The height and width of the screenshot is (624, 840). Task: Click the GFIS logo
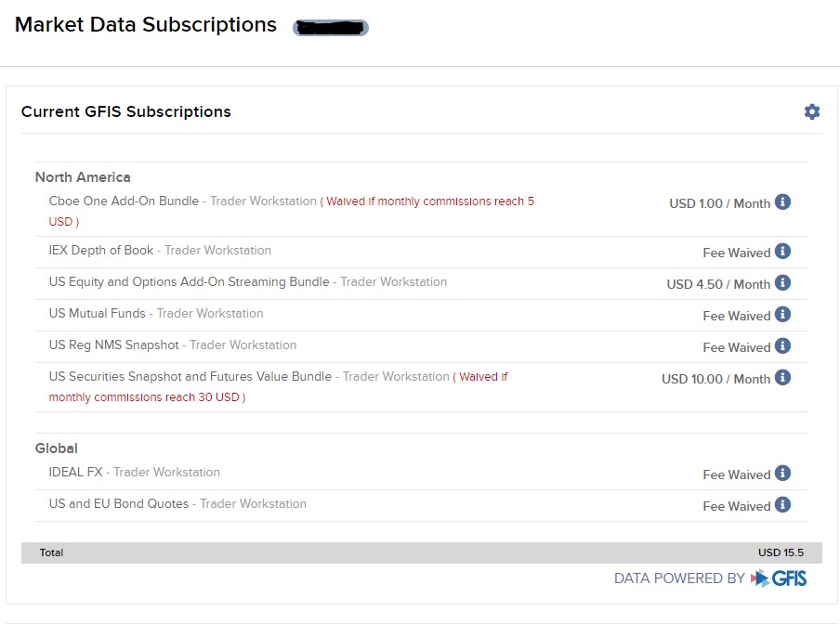[779, 578]
